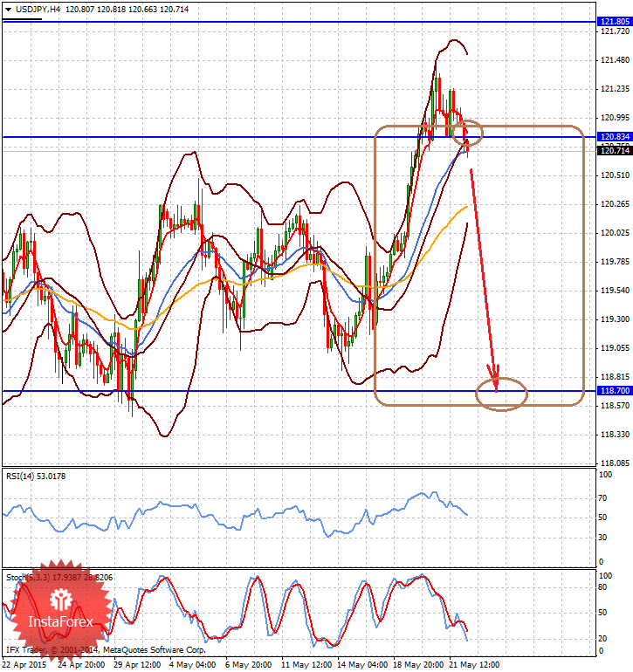Viewport: 633px width, 672px height.
Task: Click the 121.235 price scale value
Action: (615, 89)
